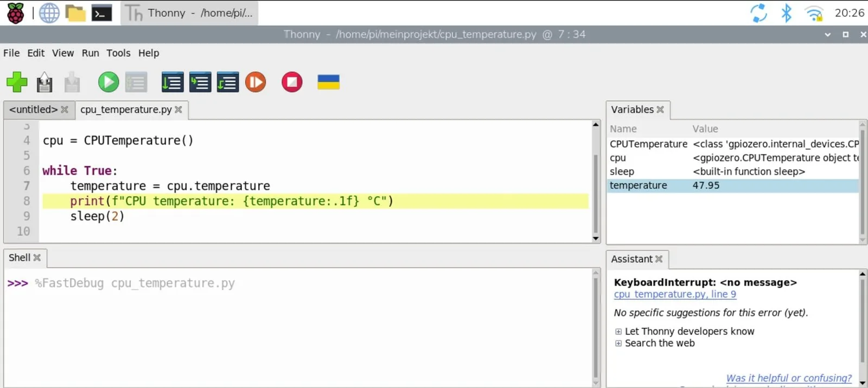Close the Shell panel

tap(37, 258)
